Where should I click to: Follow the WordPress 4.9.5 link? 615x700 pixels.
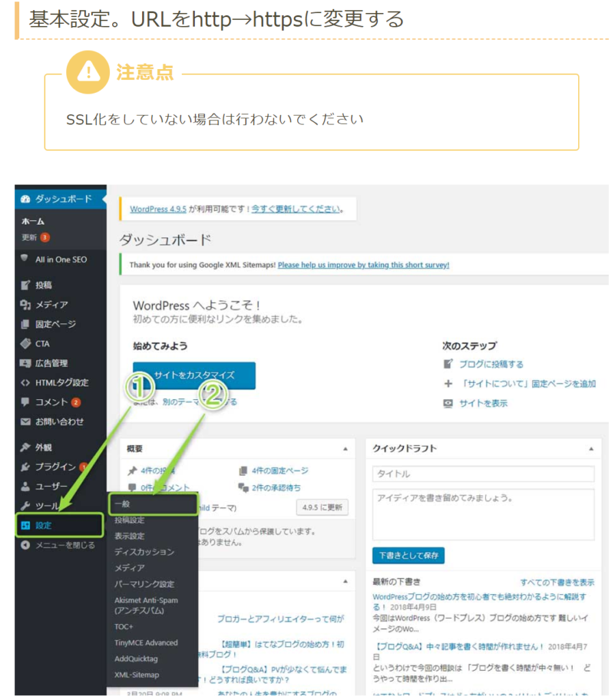(x=158, y=209)
